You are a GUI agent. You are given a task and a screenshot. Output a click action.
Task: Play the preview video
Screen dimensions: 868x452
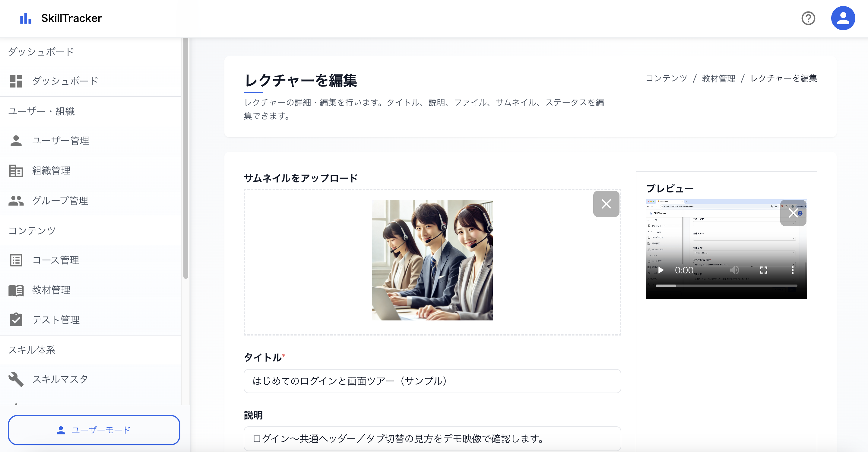[x=661, y=270]
